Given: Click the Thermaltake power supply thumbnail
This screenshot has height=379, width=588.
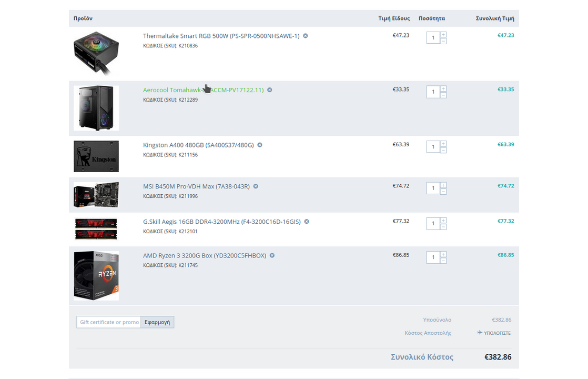Looking at the screenshot, I should click(96, 53).
